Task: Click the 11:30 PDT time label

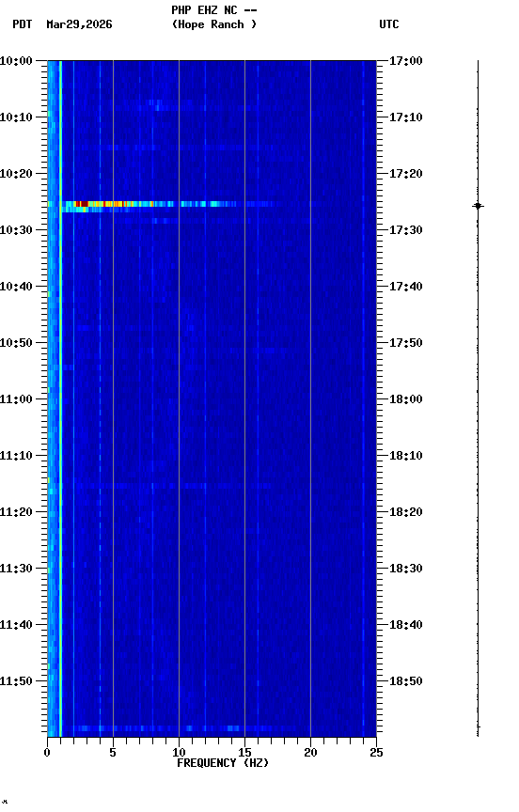Action: [x=16, y=570]
